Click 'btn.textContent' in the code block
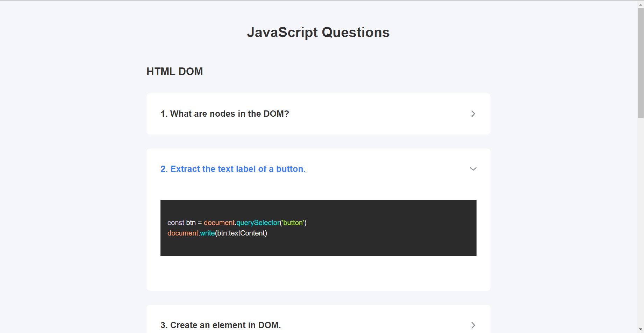This screenshot has width=644, height=333. [x=241, y=233]
